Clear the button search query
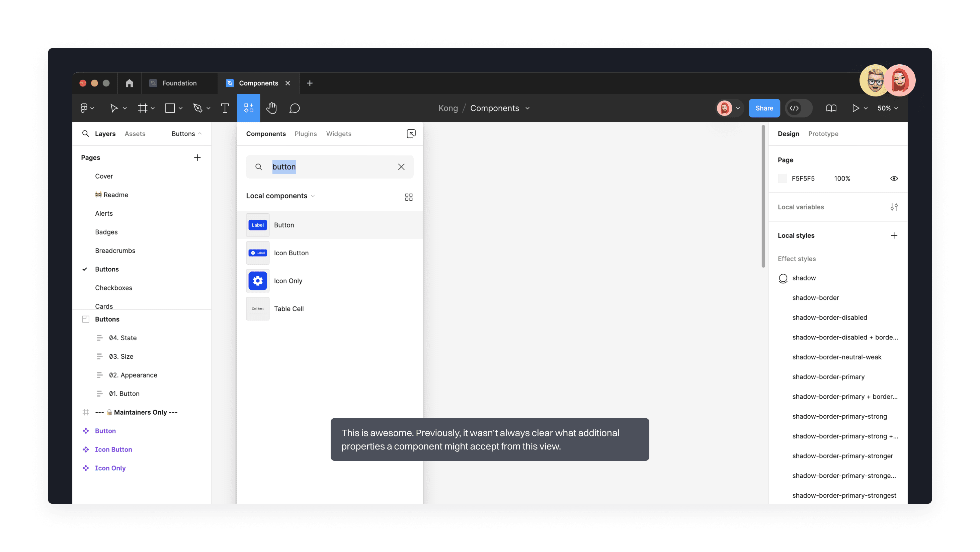The height and width of the screenshot is (552, 980). (401, 167)
